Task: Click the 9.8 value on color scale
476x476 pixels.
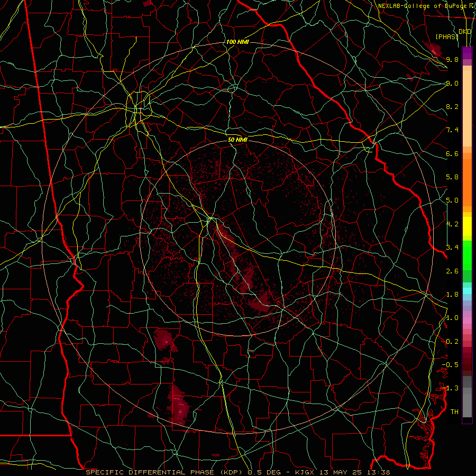Action: [x=452, y=59]
